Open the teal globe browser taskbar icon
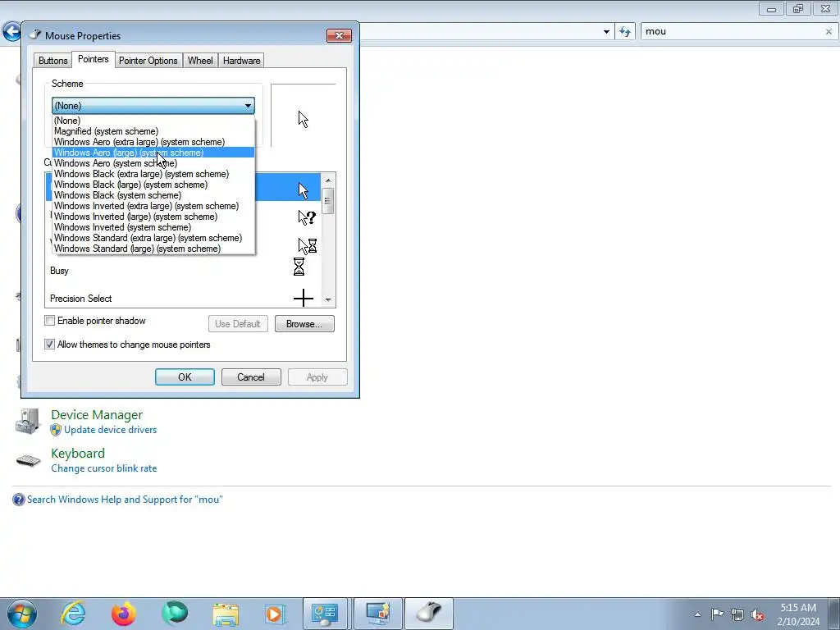This screenshot has width=840, height=630. click(175, 614)
